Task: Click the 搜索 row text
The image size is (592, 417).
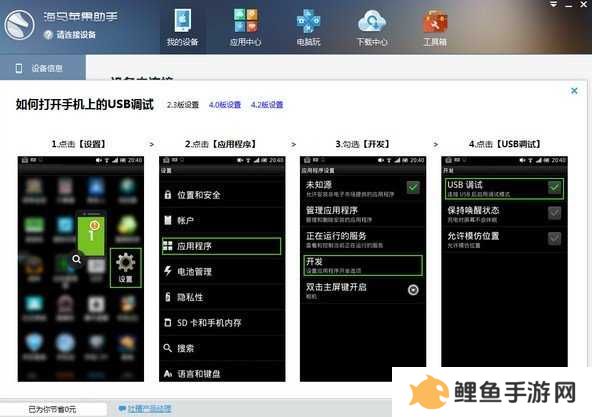Action: coord(186,348)
